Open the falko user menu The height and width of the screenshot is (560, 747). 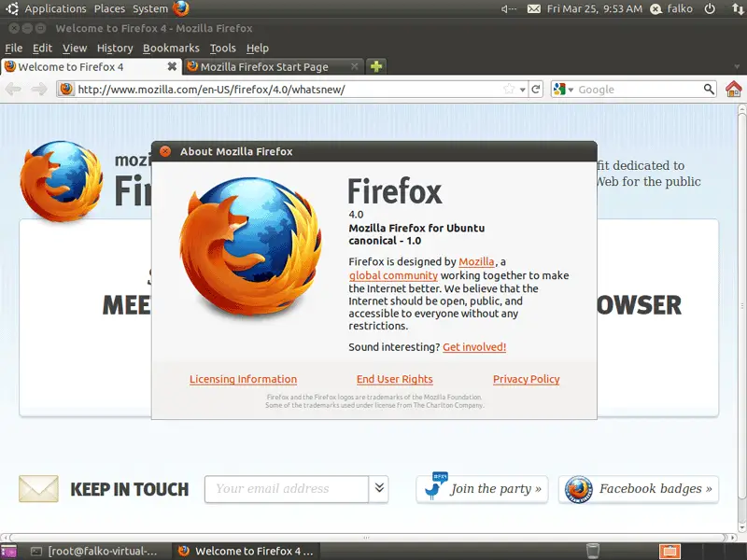(x=671, y=8)
